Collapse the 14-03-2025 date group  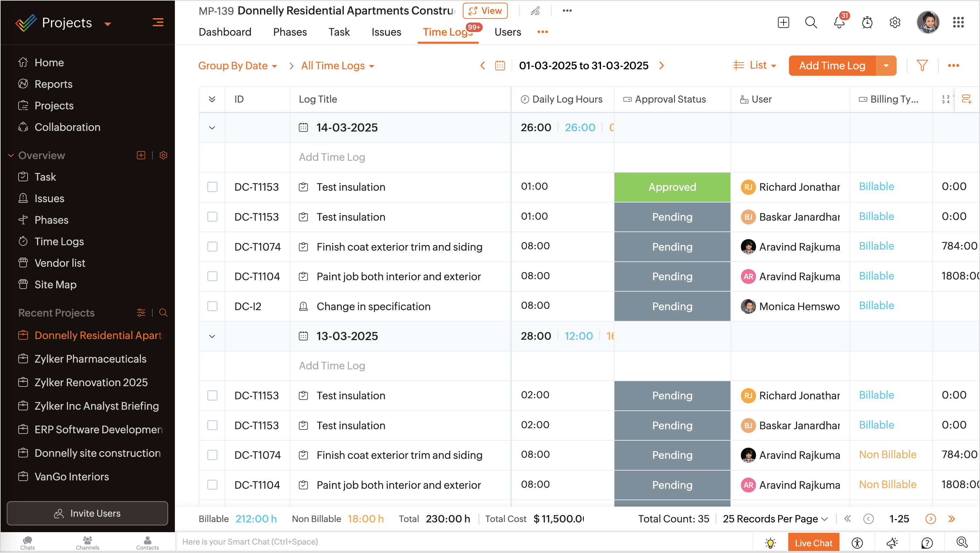click(212, 128)
